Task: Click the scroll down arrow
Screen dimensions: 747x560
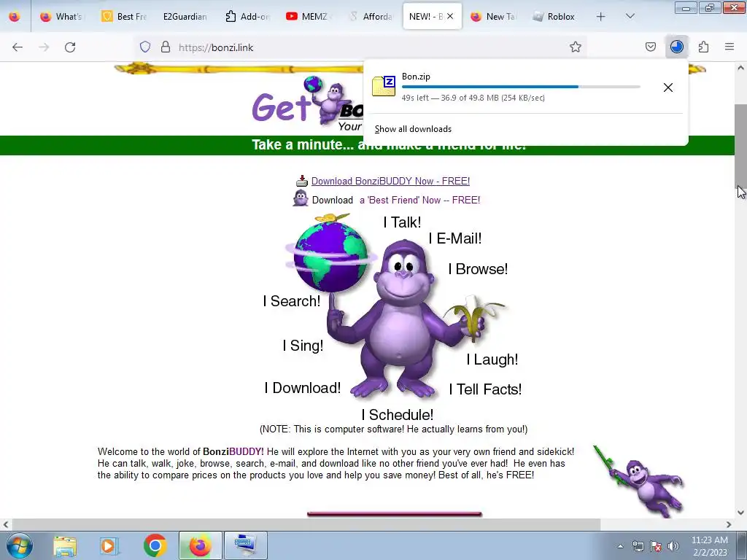Action: (x=740, y=513)
